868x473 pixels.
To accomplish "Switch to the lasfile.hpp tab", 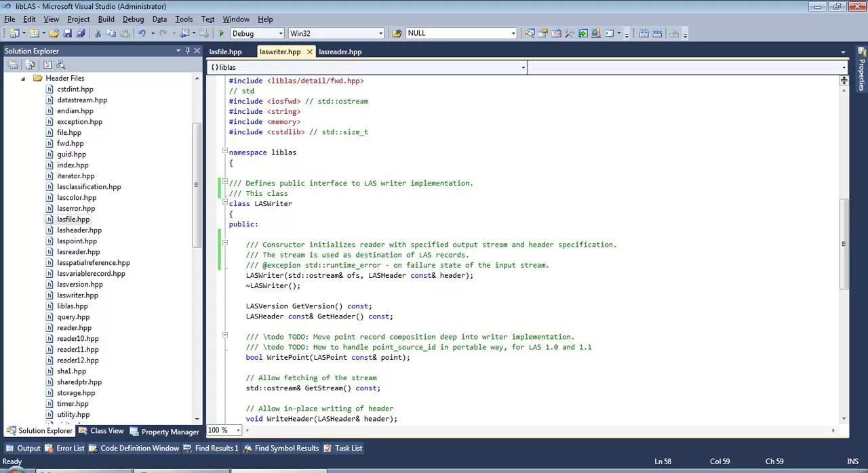I will [225, 52].
